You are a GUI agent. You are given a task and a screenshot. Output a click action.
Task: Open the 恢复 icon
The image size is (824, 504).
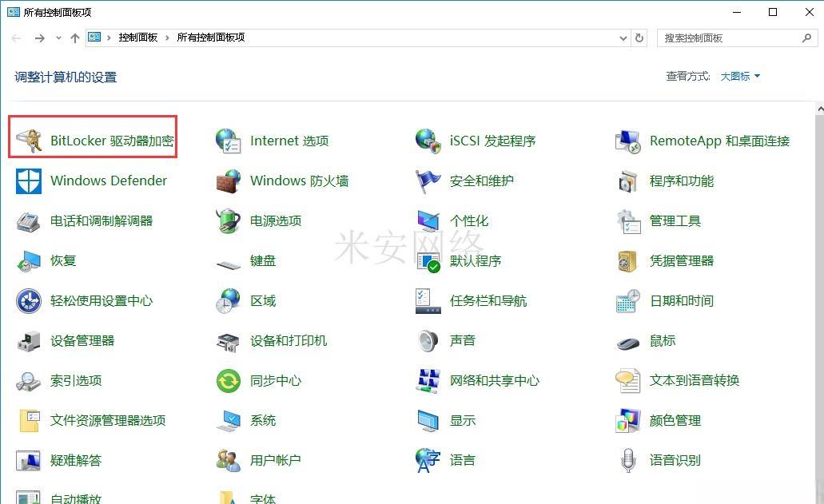click(x=29, y=261)
